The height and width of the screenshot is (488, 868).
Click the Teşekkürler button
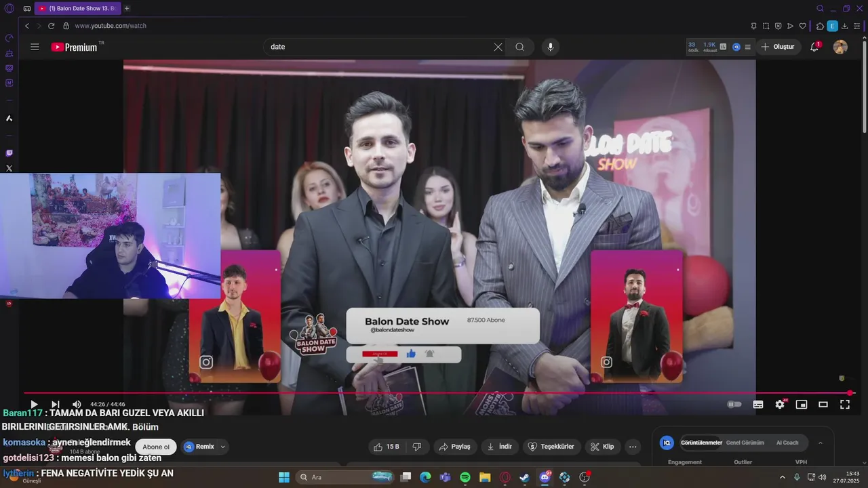[x=551, y=447]
